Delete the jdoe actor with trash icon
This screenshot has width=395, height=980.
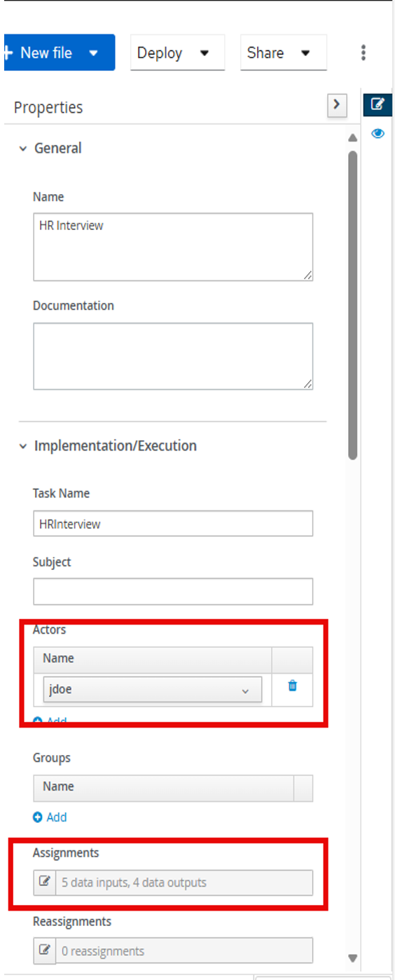click(293, 686)
